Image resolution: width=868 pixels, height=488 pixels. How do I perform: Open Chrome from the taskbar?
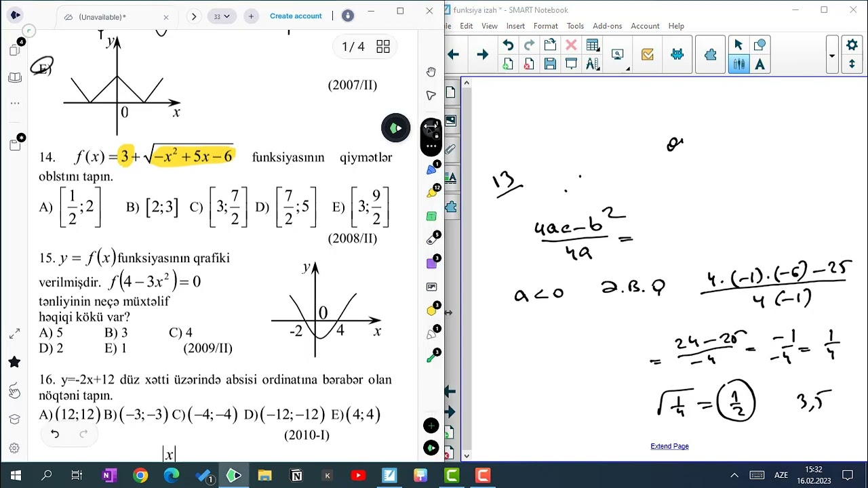click(140, 476)
